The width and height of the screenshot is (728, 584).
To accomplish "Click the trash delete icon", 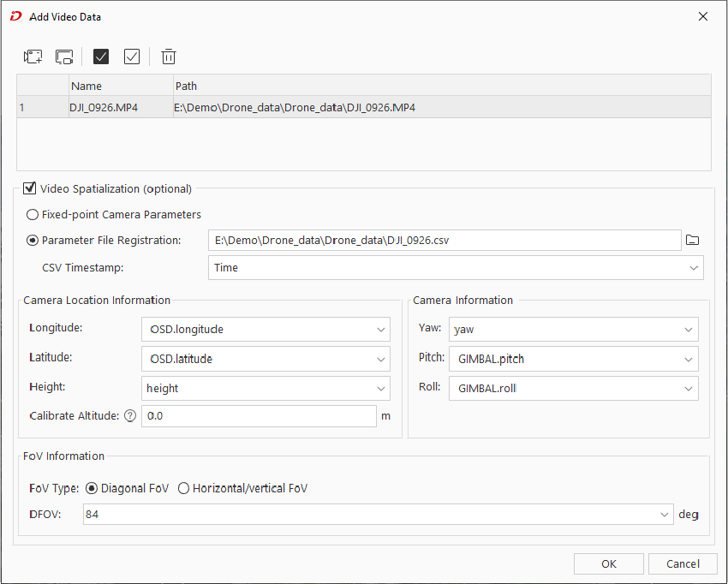I will (169, 57).
